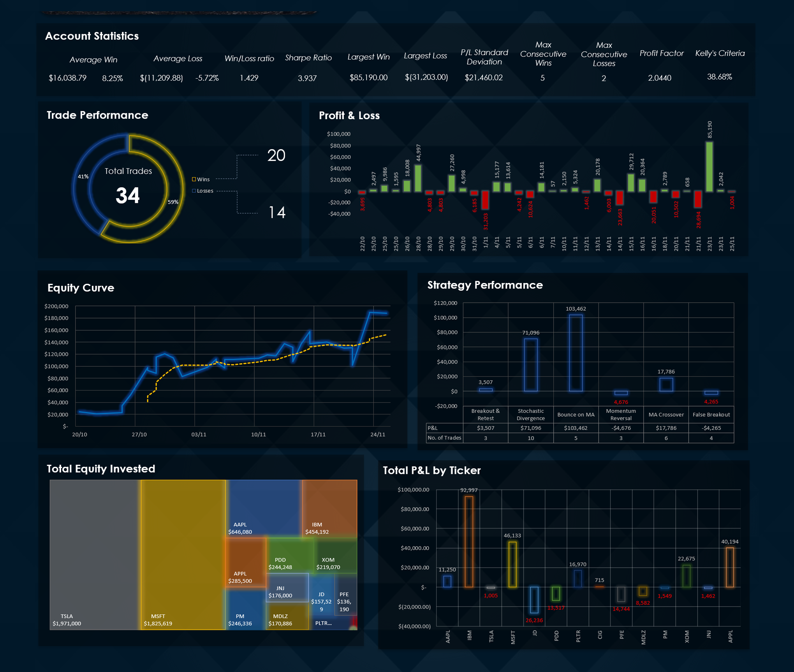Click the Momentum Reversal column header
794x672 pixels.
point(621,415)
